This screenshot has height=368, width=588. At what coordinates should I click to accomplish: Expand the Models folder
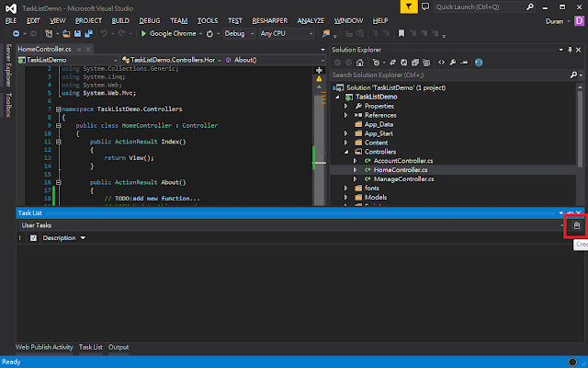pos(346,197)
